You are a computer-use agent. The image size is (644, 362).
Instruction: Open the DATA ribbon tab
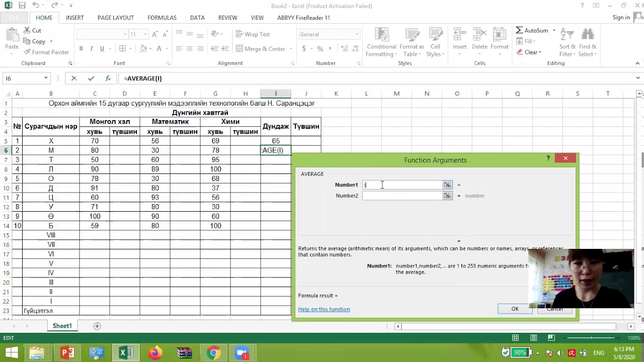tap(197, 18)
